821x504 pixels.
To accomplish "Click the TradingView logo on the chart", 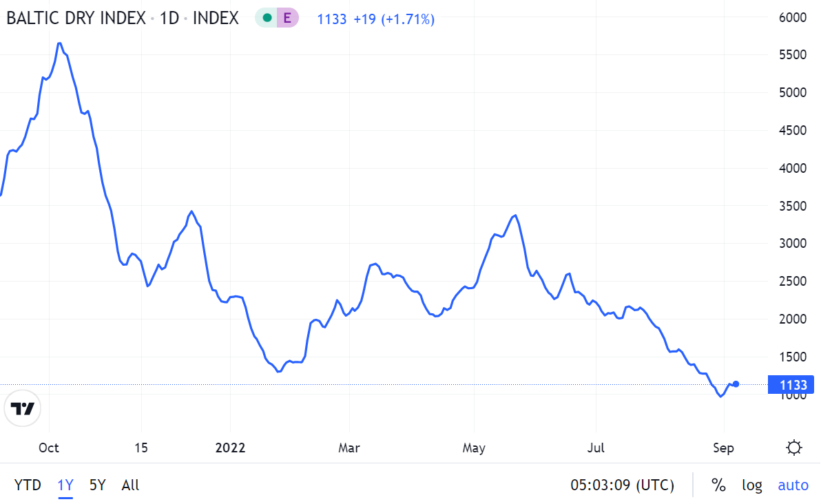I will point(23,408).
